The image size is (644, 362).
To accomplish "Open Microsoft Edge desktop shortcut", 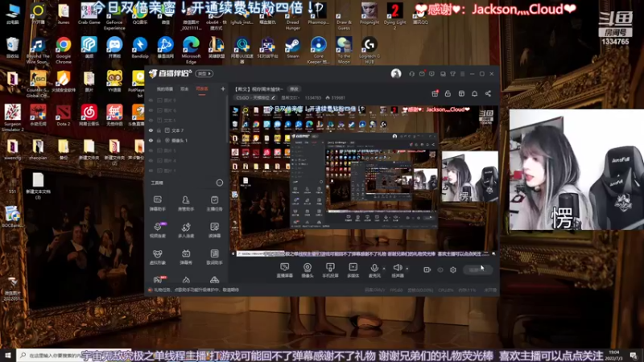I will pos(191,51).
